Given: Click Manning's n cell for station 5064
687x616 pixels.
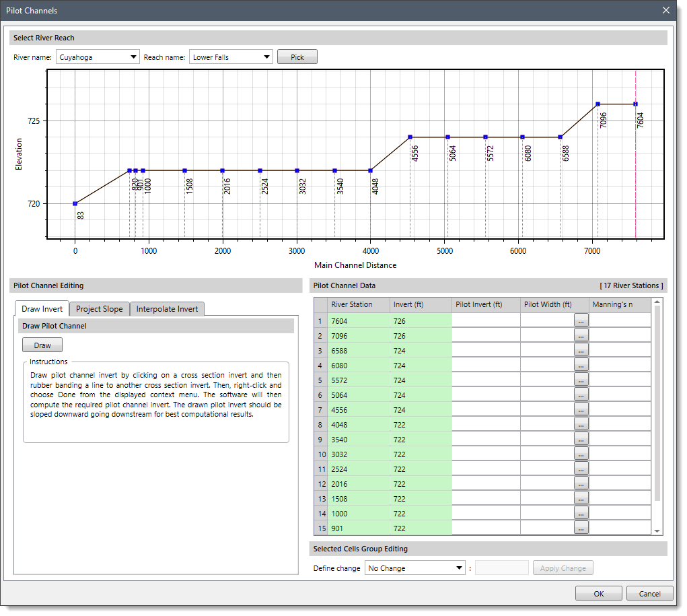Looking at the screenshot, I should [x=620, y=395].
